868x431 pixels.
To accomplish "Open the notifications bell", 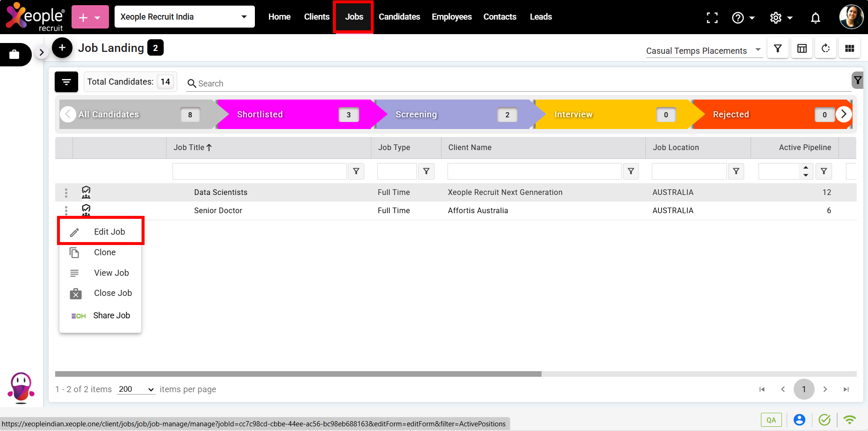I will pyautogui.click(x=816, y=18).
